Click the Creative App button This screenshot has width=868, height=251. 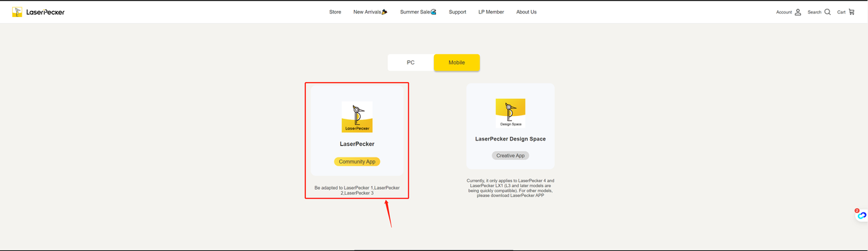pos(511,155)
